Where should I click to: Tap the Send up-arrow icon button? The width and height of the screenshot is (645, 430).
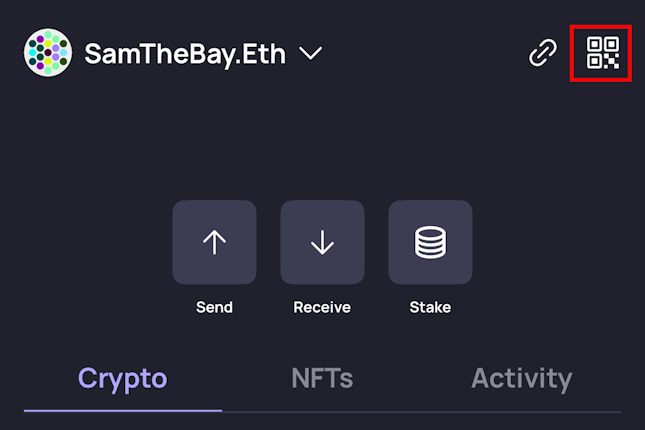214,242
